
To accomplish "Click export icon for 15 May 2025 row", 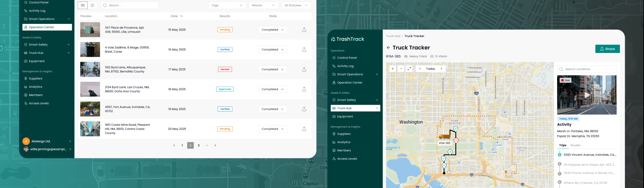I will (x=304, y=30).
